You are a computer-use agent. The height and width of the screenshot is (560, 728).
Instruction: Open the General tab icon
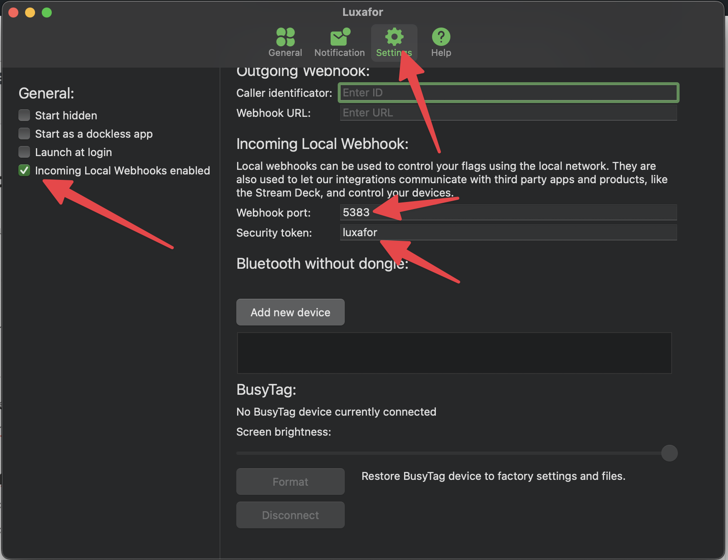point(285,38)
